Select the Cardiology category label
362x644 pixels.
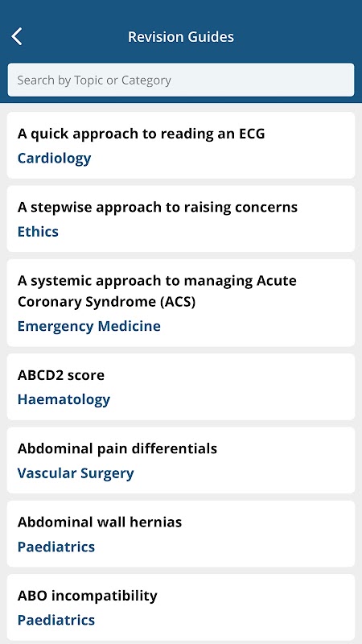tap(54, 158)
